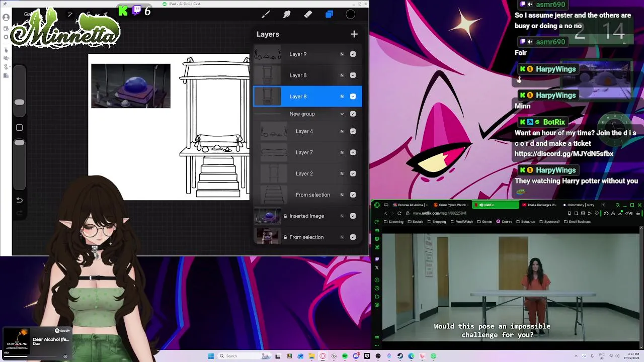Toggle Inserted Image layer visibility
644x362 pixels.
click(353, 216)
